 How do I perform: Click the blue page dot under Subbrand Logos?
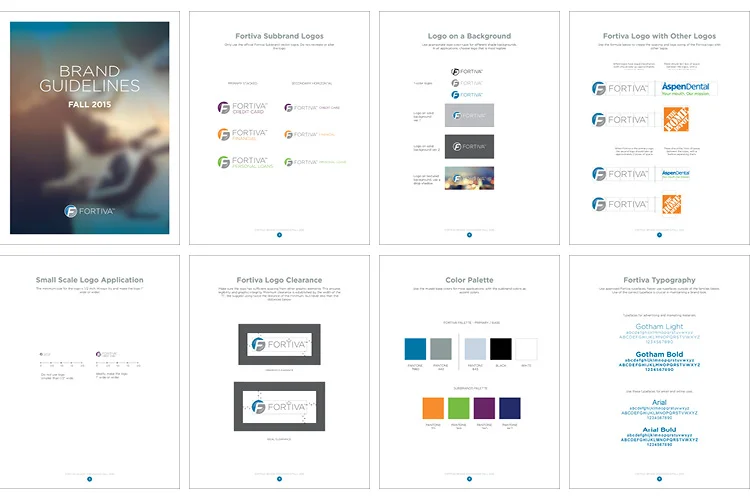pyautogui.click(x=279, y=235)
